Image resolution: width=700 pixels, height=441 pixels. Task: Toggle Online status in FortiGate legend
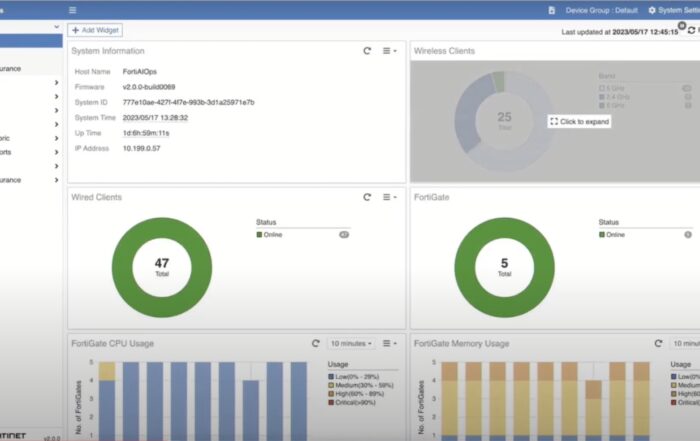[x=612, y=235]
